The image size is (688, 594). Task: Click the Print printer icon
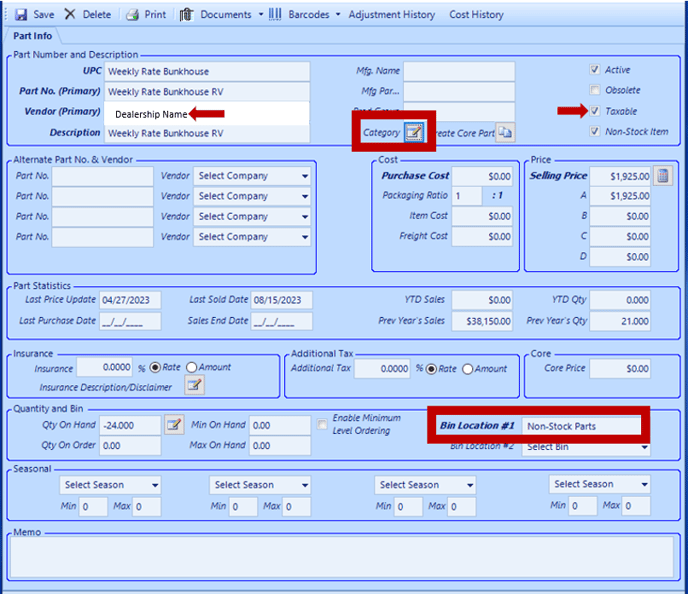pos(133,14)
